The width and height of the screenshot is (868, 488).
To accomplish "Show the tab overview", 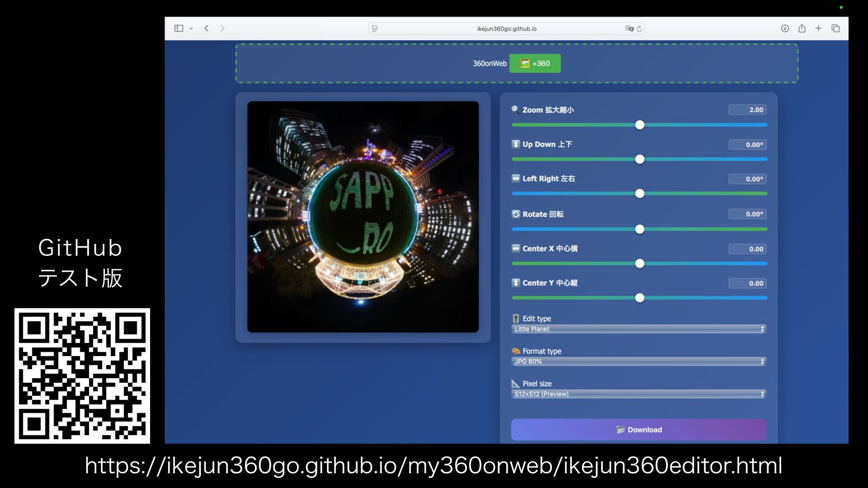I will coord(835,28).
